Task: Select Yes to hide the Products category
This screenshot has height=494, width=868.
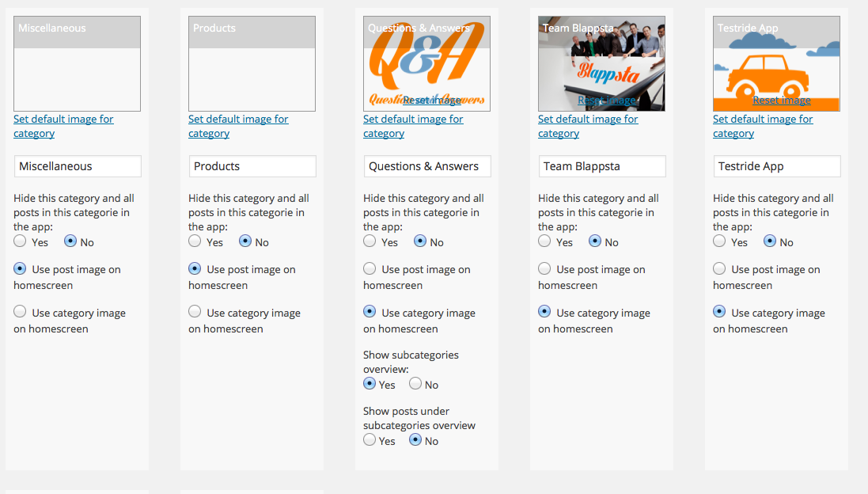Action: (x=195, y=241)
